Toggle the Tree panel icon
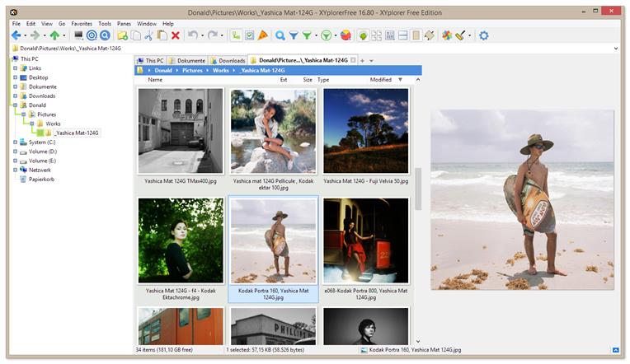The image size is (630, 364). point(236,35)
